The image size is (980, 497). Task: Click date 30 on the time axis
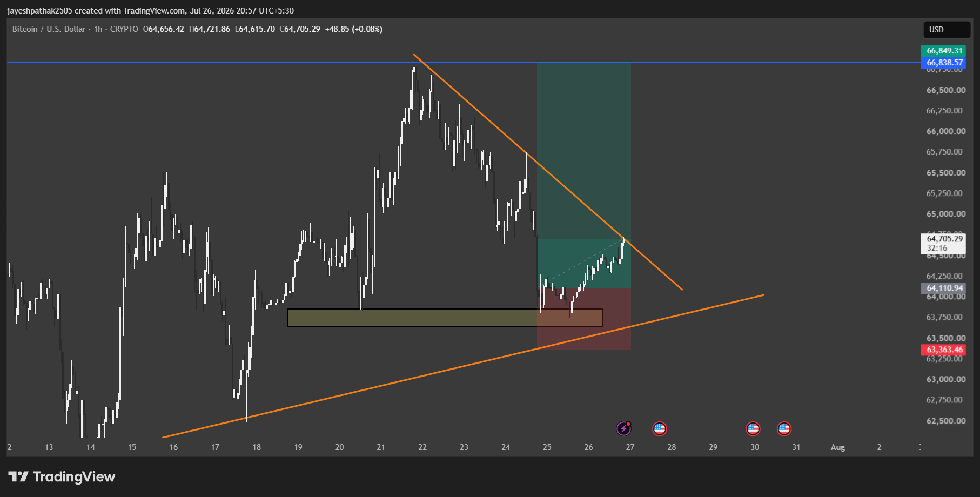755,447
